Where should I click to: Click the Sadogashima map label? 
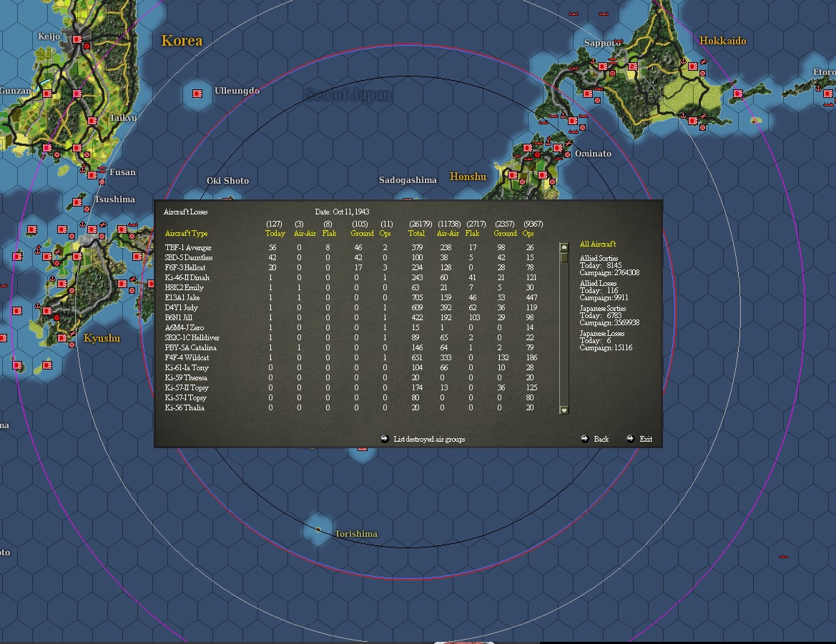coord(408,180)
